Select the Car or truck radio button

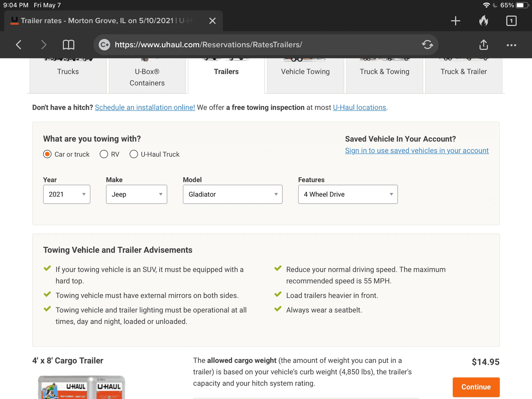47,154
